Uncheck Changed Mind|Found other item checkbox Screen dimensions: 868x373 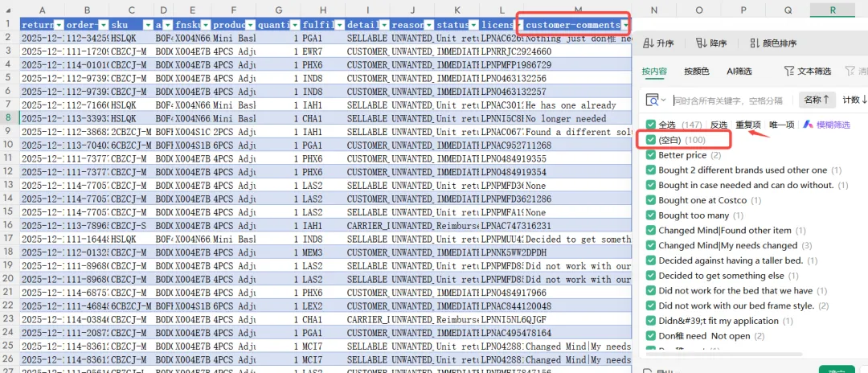tap(651, 230)
